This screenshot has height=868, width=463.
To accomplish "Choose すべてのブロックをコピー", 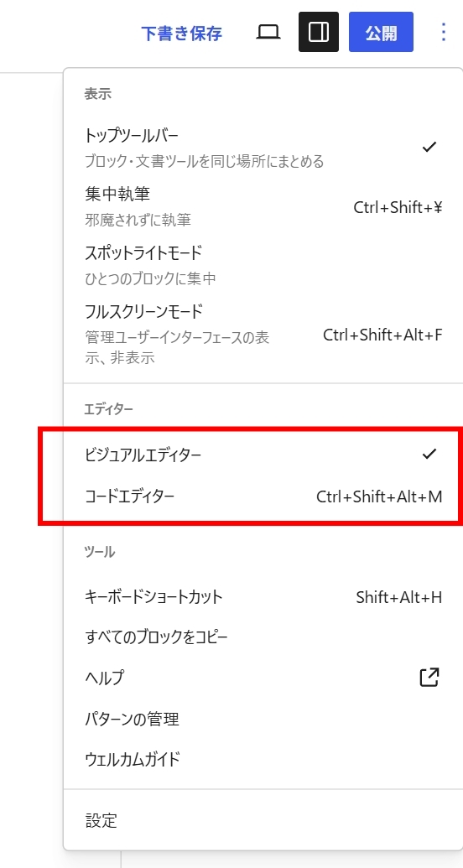I will click(263, 637).
